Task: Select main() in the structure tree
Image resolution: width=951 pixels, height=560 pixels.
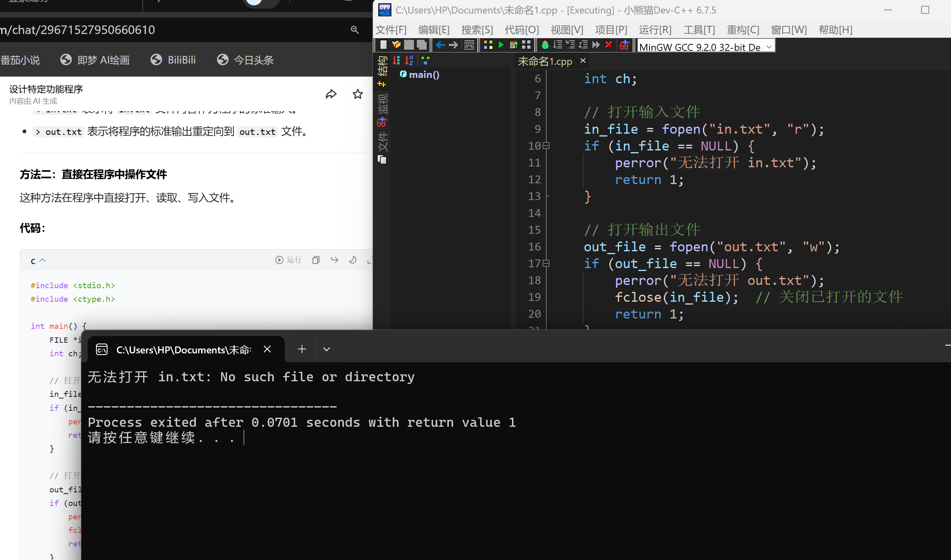Action: coord(424,75)
